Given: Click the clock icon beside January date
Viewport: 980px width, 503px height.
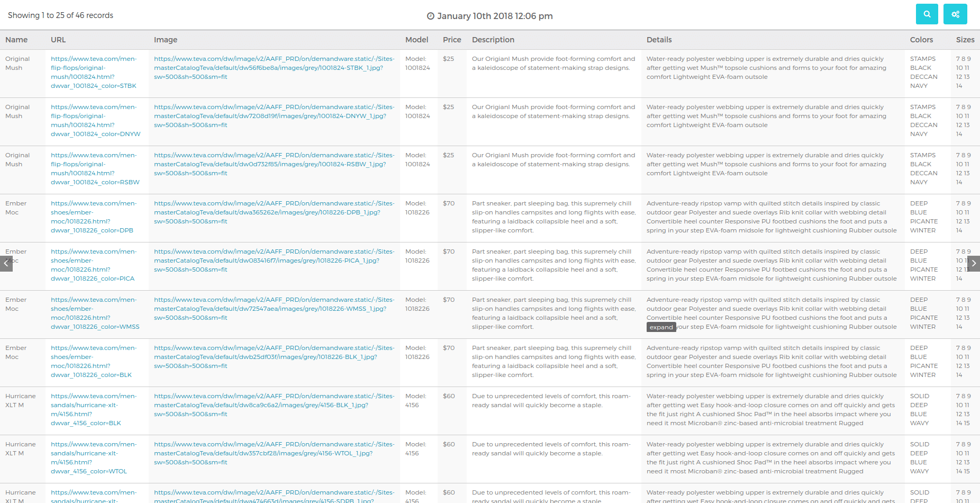Looking at the screenshot, I should point(431,16).
